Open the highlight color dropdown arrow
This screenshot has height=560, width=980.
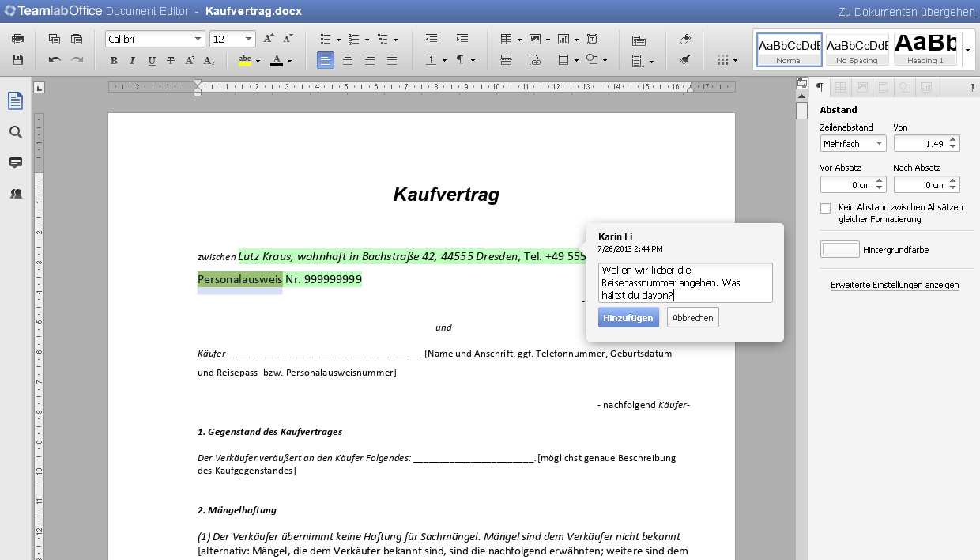[x=258, y=61]
